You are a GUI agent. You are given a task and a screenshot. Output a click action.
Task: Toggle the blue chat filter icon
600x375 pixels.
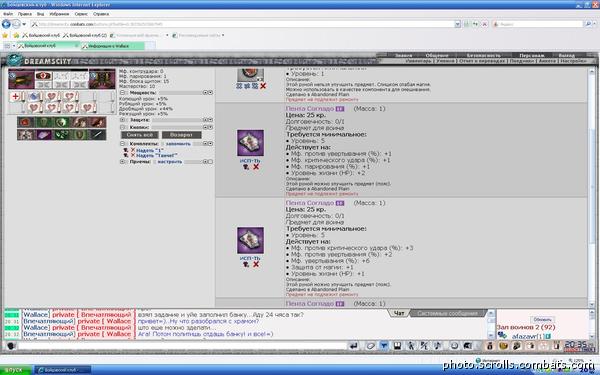coord(384,346)
